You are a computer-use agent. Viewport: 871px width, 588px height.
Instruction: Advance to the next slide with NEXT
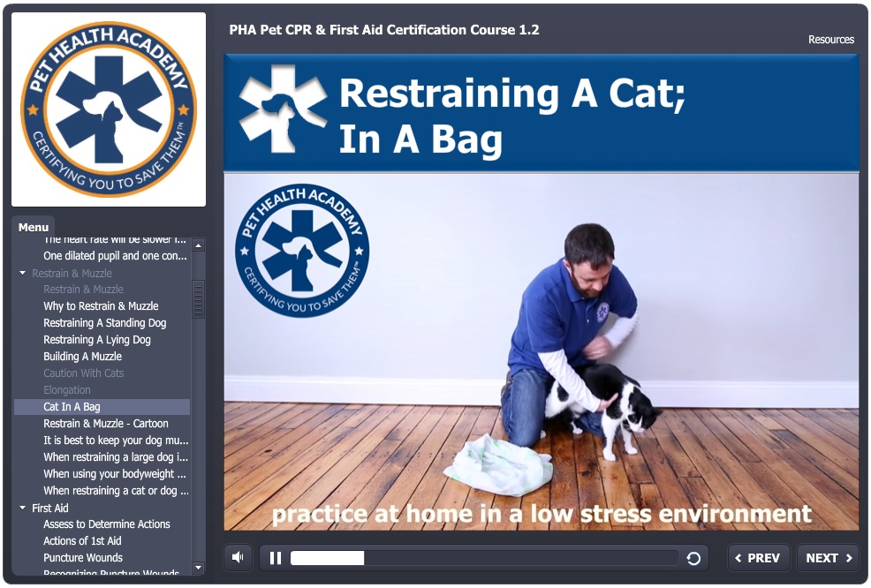click(829, 558)
